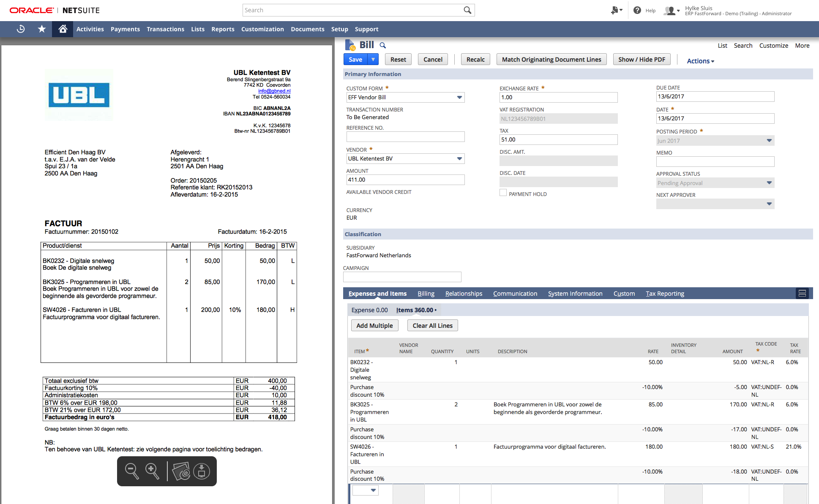Go home using the house icon

tap(62, 29)
